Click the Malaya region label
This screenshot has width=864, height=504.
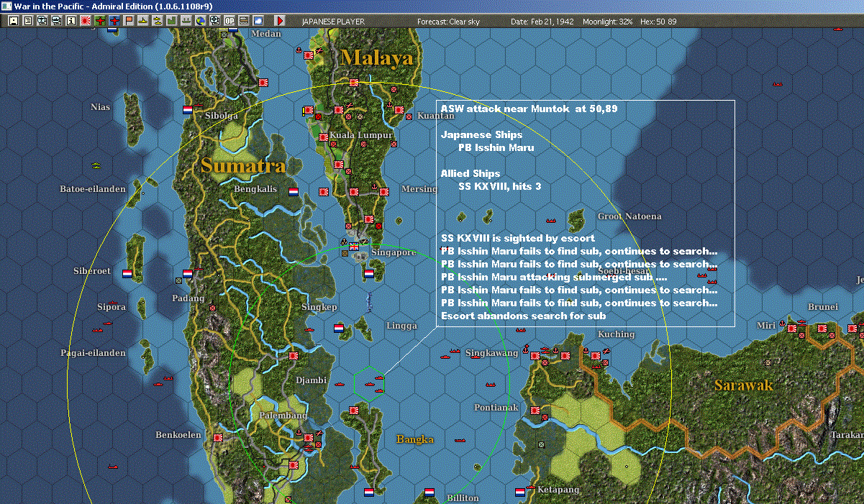coord(377,57)
